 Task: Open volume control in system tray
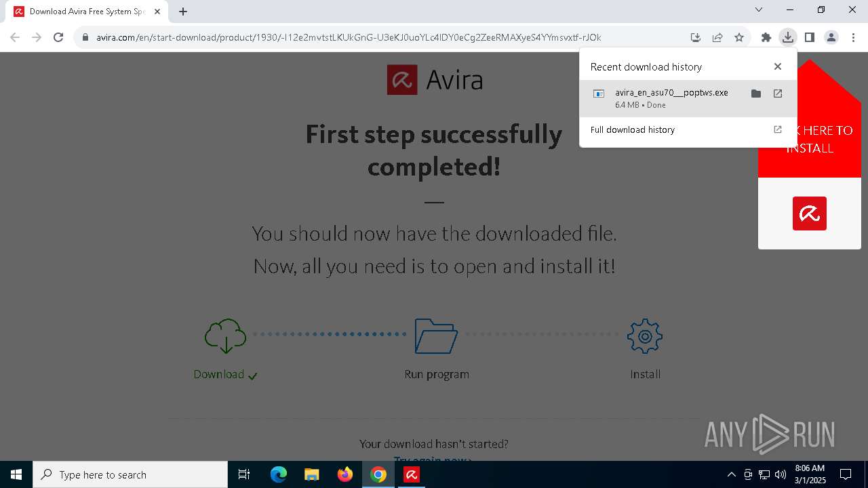[781, 474]
